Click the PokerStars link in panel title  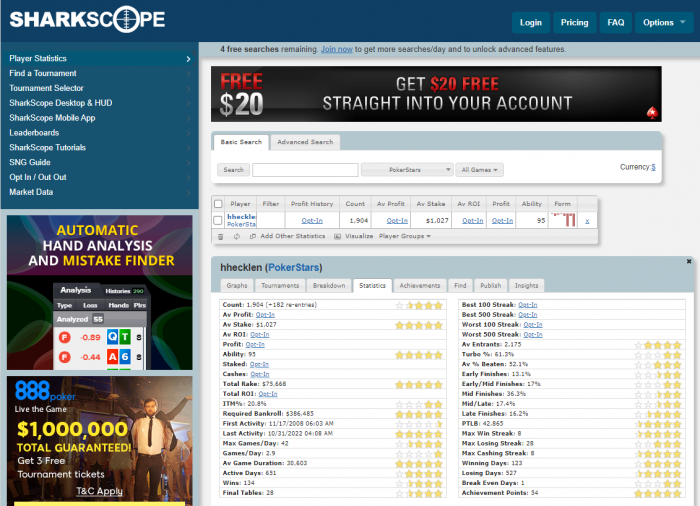pyautogui.click(x=293, y=268)
